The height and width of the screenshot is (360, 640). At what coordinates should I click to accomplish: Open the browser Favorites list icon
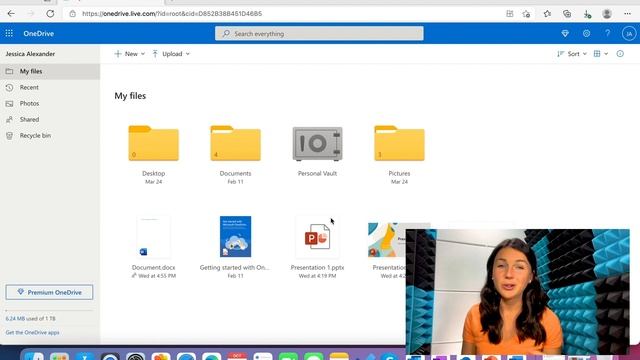click(547, 14)
